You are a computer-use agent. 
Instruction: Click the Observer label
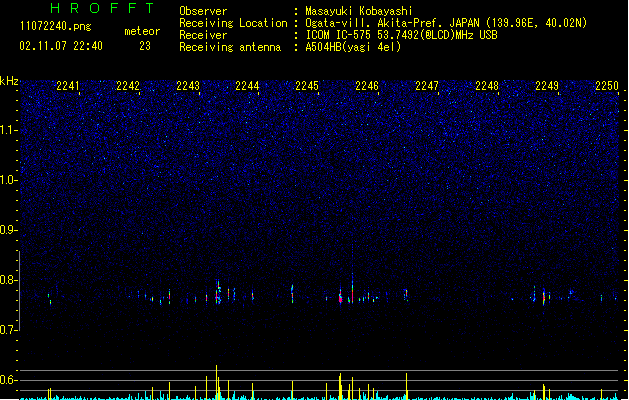pyautogui.click(x=203, y=11)
